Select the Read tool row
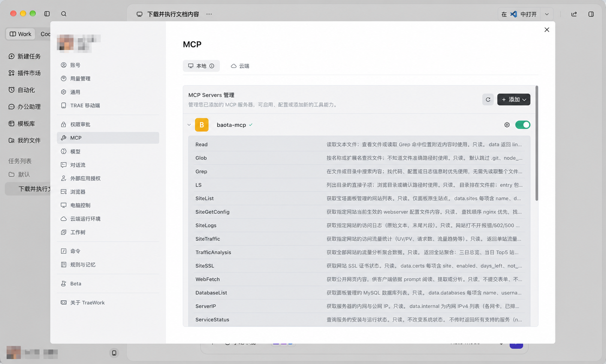This screenshot has height=364, width=606. [359, 145]
